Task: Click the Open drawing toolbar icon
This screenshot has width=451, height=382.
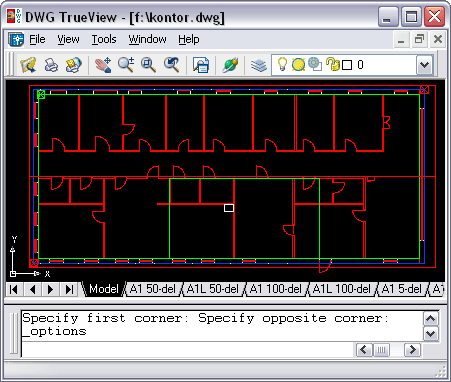Action: [28, 65]
